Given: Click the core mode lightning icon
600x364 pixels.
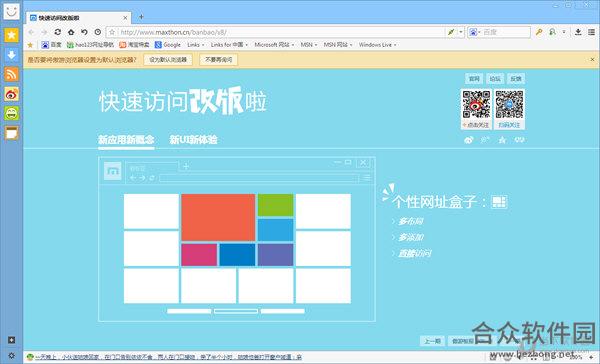Looking at the screenshot, I should 451,32.
